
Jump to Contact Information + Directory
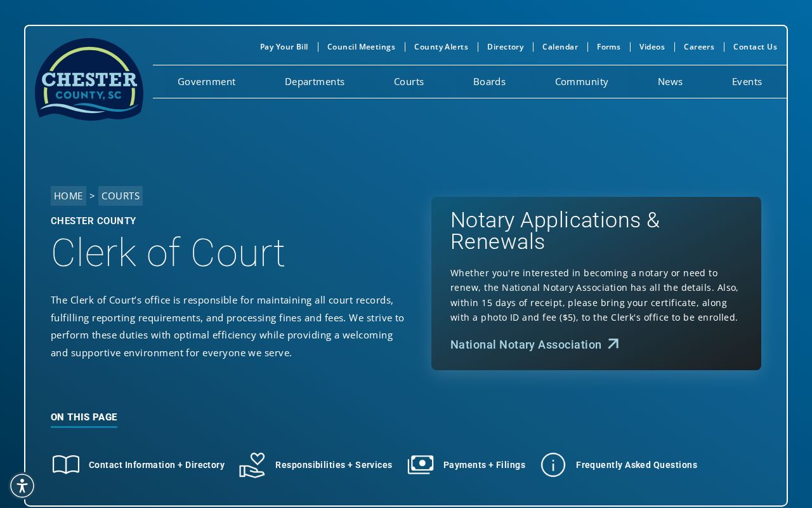(157, 465)
